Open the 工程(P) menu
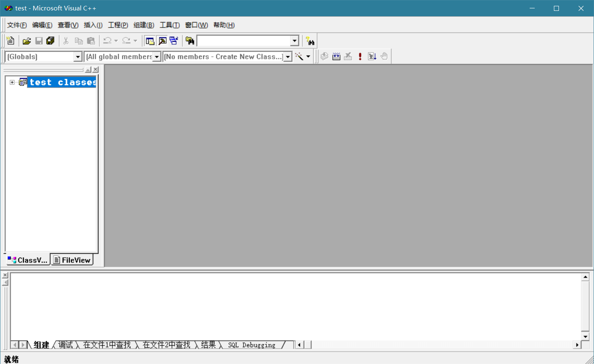The image size is (594, 364). pos(118,25)
